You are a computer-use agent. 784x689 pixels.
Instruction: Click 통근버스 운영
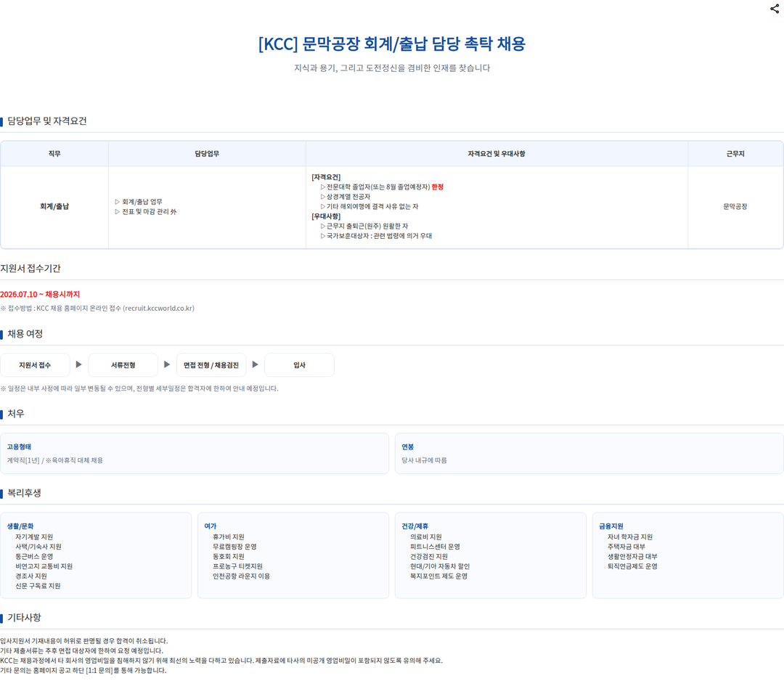coord(34,556)
